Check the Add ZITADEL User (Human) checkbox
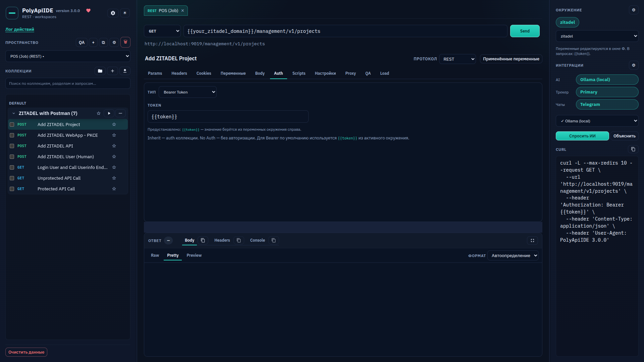Image resolution: width=644 pixels, height=362 pixels. tap(12, 157)
